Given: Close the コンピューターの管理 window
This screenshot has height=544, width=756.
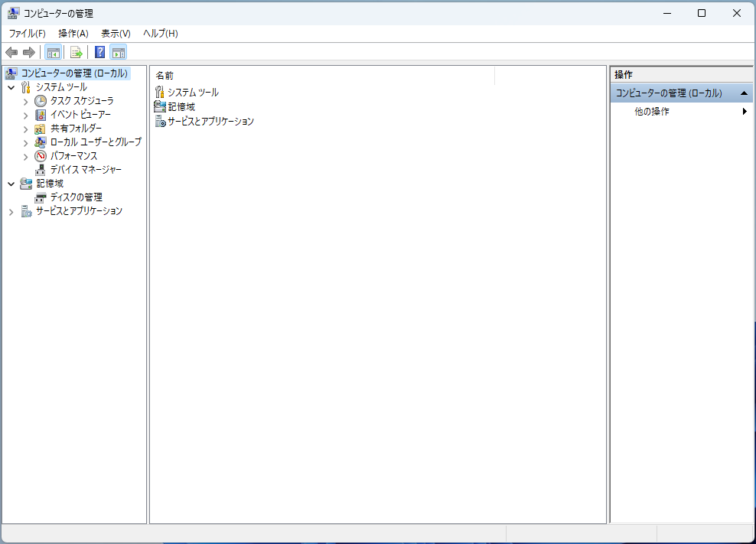Looking at the screenshot, I should tap(737, 13).
